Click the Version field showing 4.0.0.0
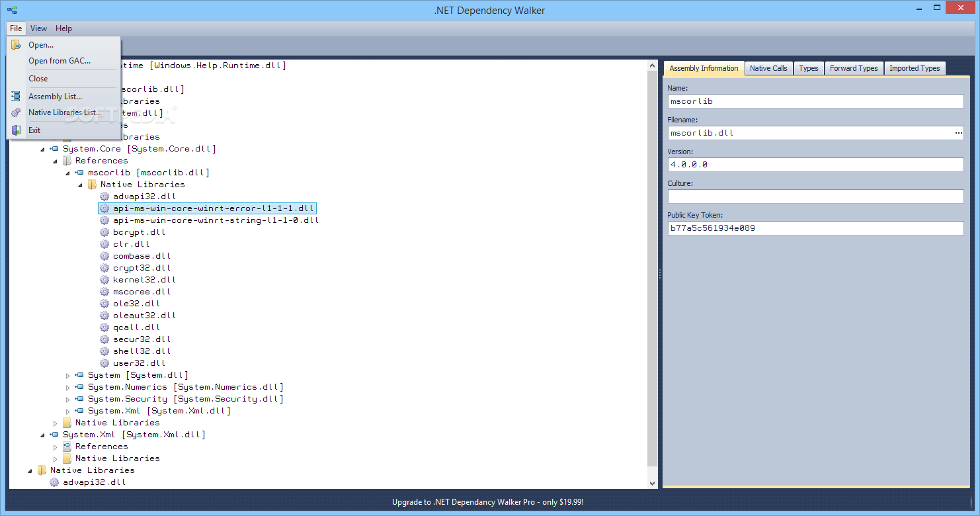980x516 pixels. click(815, 165)
